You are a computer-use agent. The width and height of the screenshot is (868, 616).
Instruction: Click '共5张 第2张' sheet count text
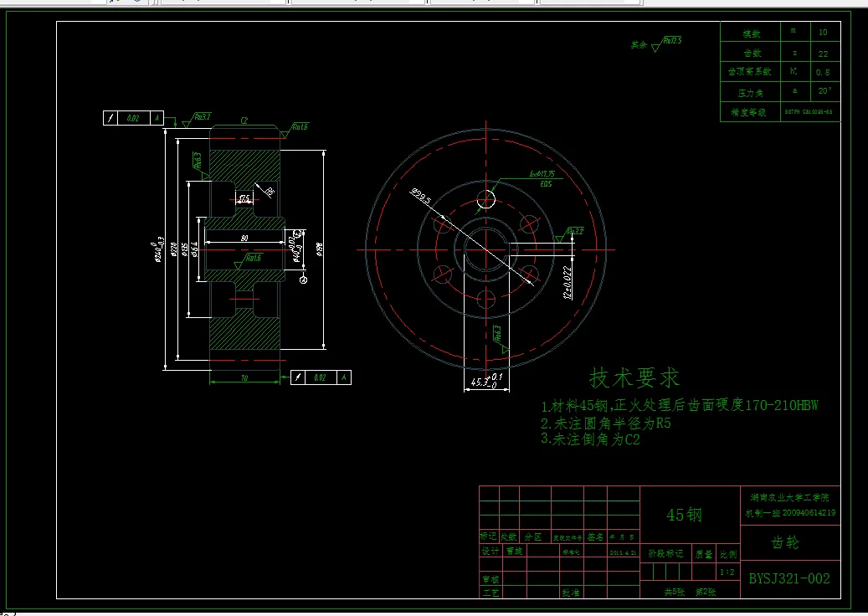[690, 592]
